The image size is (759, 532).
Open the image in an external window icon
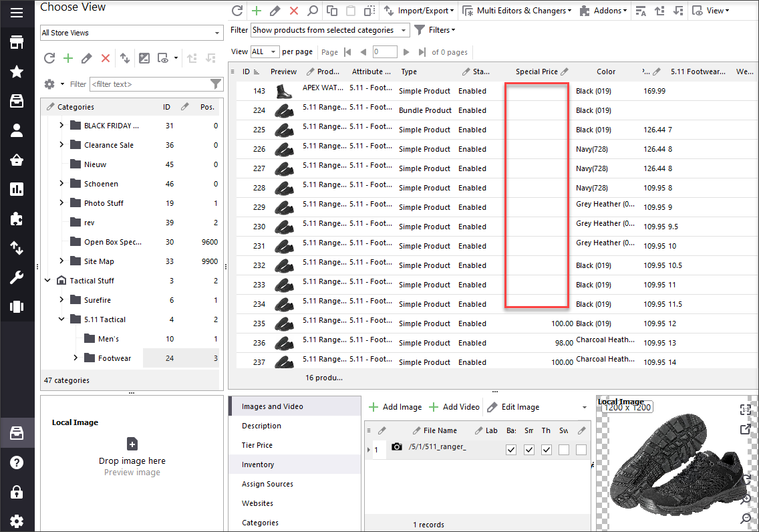tap(746, 429)
